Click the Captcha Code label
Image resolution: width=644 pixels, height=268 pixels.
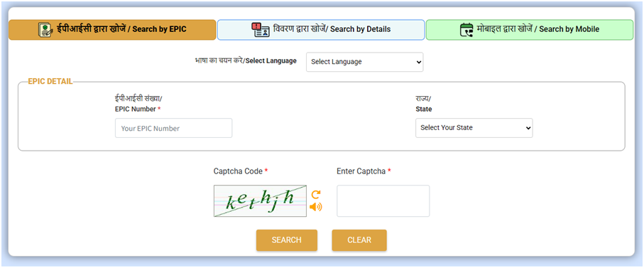click(x=241, y=171)
